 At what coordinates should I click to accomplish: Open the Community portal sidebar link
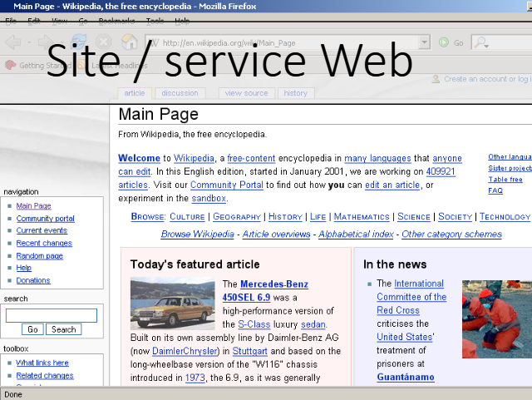[45, 219]
